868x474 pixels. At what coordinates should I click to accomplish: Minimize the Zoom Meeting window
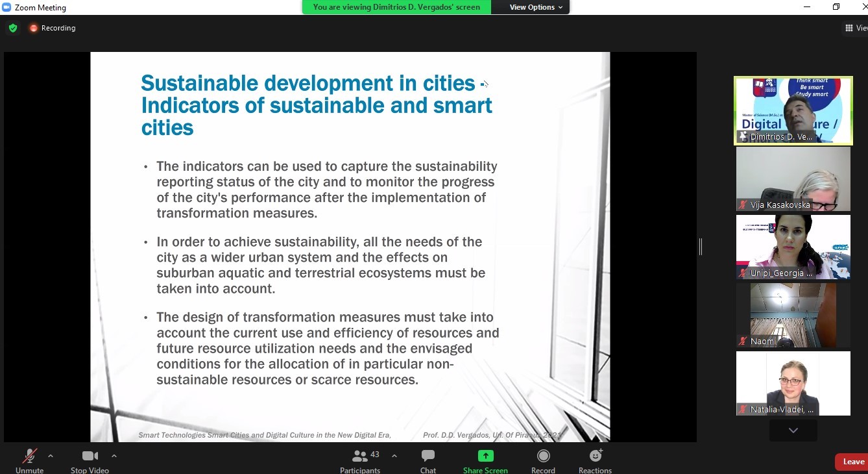[x=807, y=7]
